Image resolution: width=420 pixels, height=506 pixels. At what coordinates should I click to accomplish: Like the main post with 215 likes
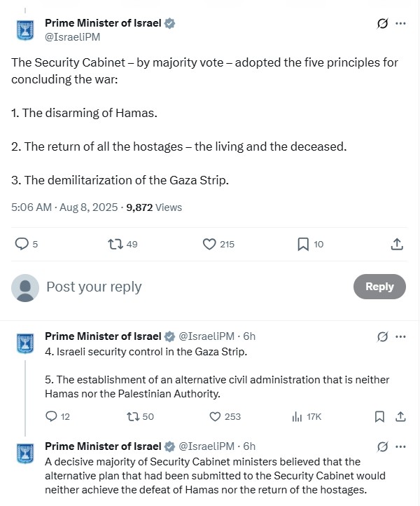[x=218, y=244]
